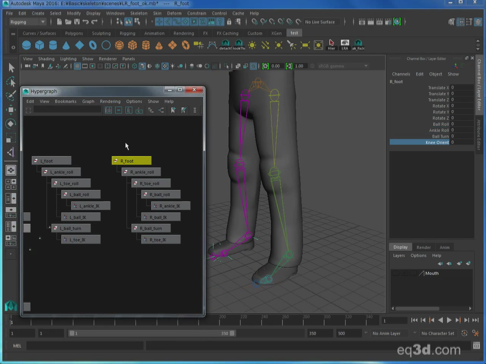Viewport: 486px width, 364px height.
Task: Create a polygon torus from shelf
Action: point(93,45)
